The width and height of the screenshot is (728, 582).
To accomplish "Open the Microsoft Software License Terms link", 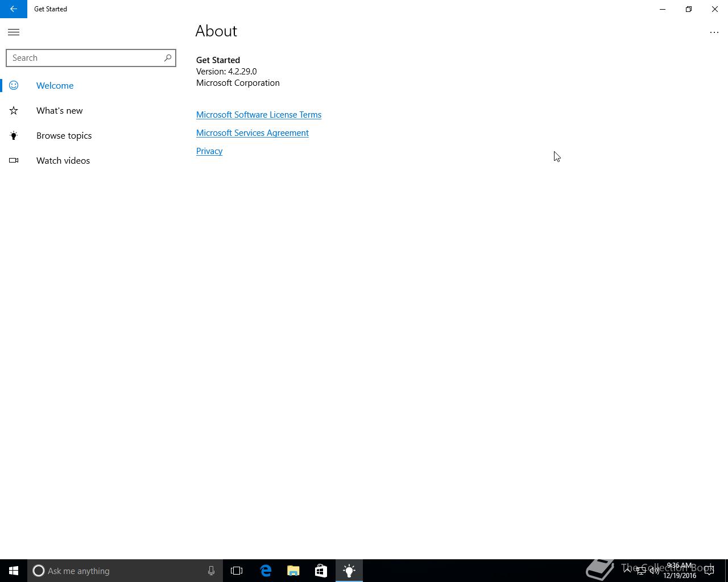I will [x=259, y=115].
